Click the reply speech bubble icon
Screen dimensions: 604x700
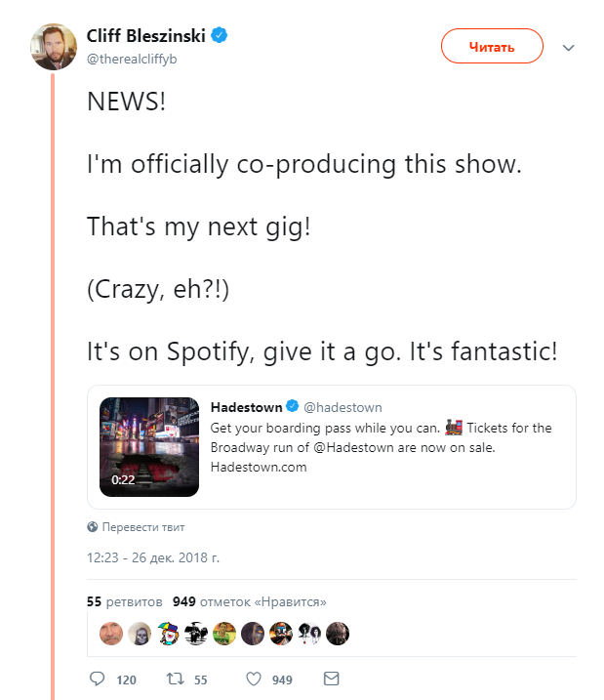97,679
